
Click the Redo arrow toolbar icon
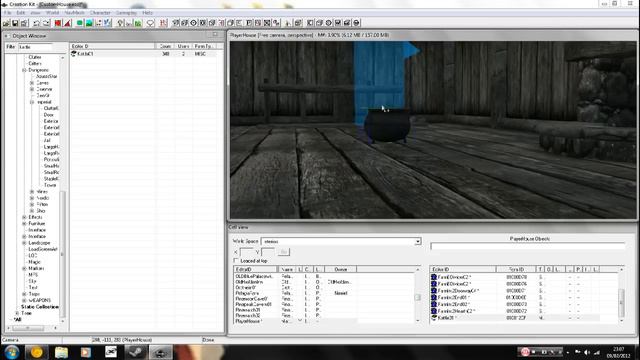pos(46,23)
